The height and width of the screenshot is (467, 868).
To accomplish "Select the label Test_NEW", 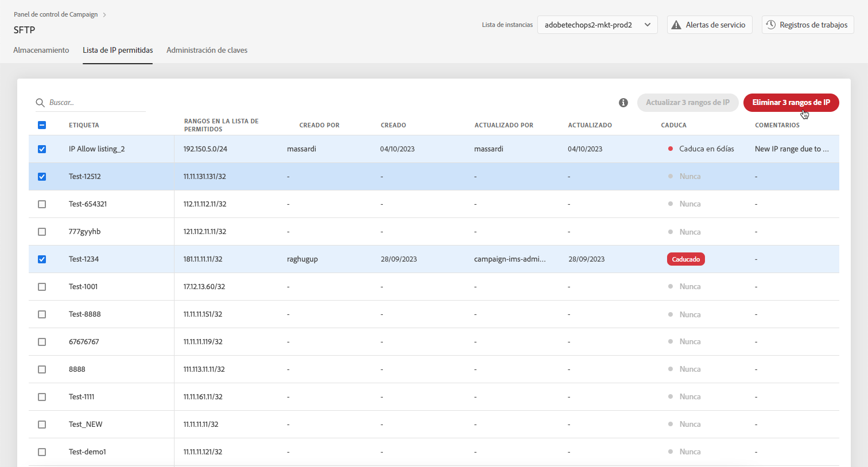I will [x=86, y=425].
